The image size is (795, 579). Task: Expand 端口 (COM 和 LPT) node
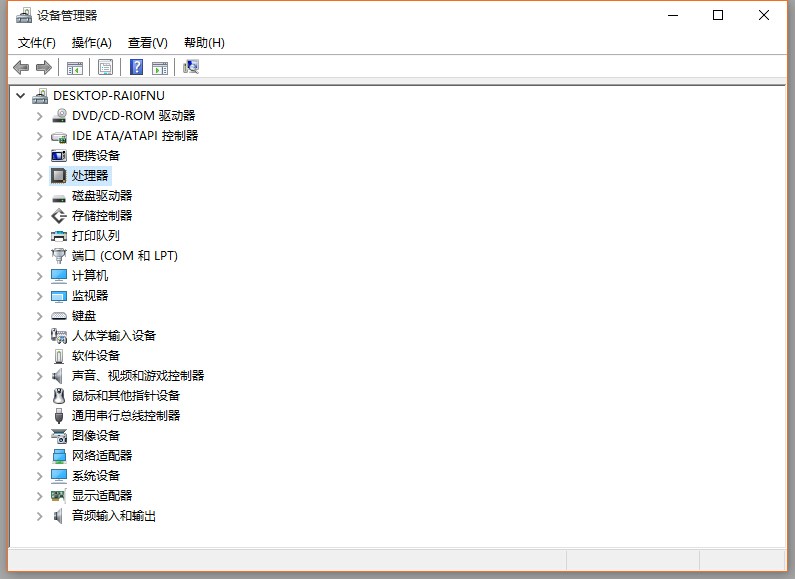(40, 256)
